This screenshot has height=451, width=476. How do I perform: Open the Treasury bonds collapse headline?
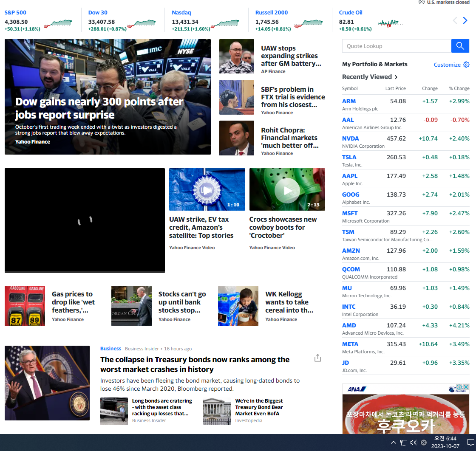coord(195,364)
